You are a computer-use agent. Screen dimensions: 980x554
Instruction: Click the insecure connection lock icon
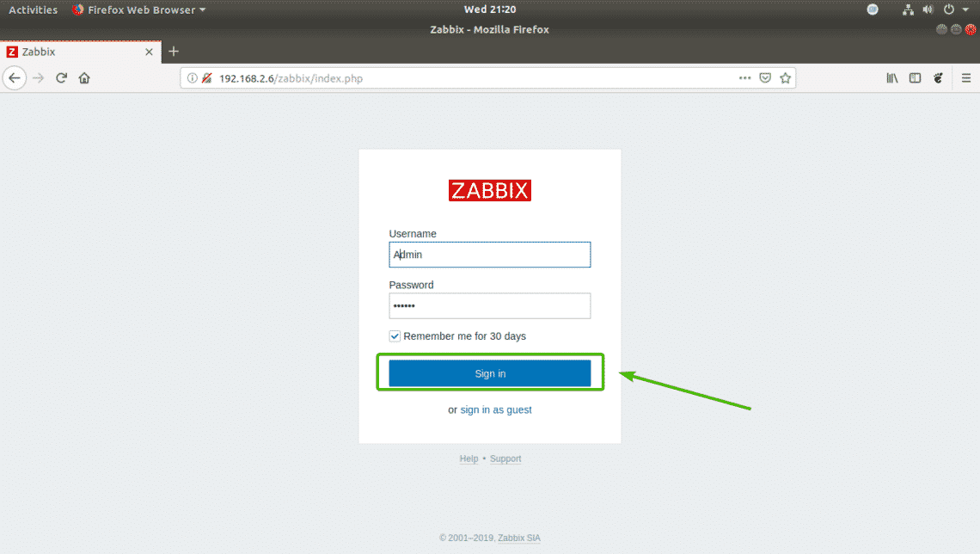coord(207,78)
